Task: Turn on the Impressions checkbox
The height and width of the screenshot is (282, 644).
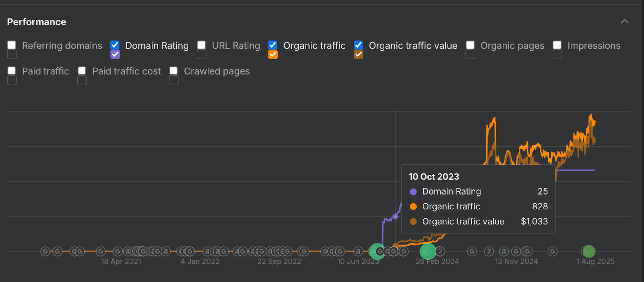Action: click(x=557, y=45)
